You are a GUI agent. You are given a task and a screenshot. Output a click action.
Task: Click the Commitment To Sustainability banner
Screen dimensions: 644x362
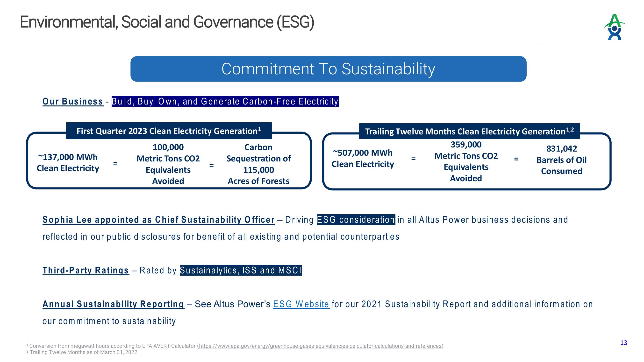(x=328, y=69)
